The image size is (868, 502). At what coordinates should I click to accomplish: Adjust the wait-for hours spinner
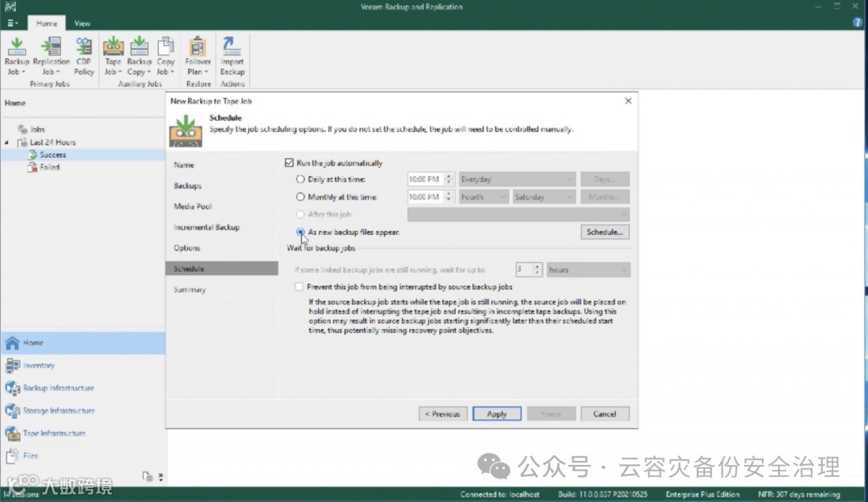point(537,270)
